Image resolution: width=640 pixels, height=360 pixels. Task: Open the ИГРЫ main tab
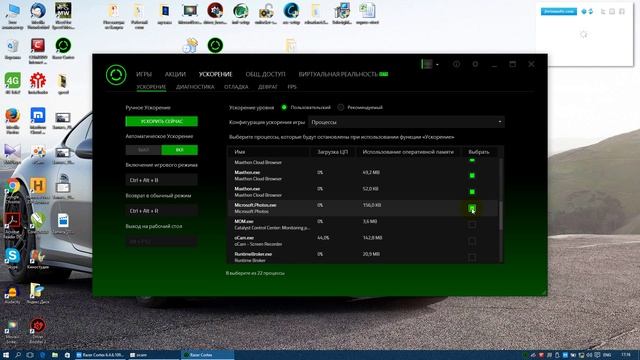click(x=144, y=74)
